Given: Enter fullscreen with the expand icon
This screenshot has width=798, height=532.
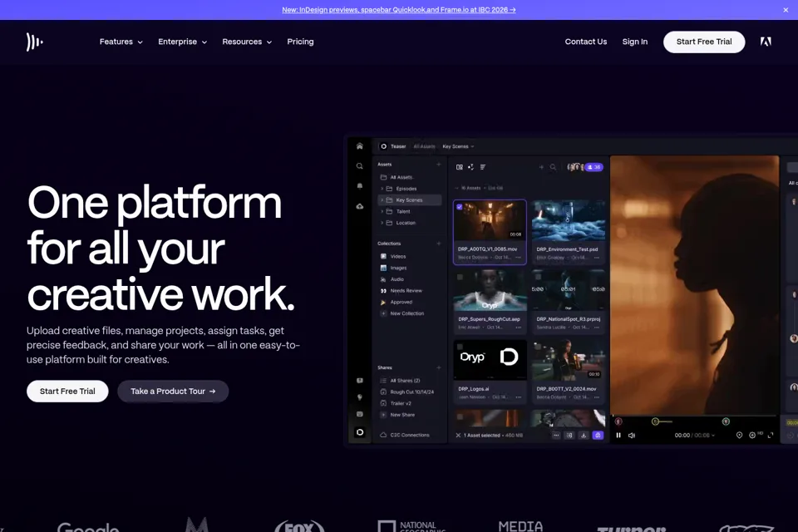Looking at the screenshot, I should tap(771, 436).
